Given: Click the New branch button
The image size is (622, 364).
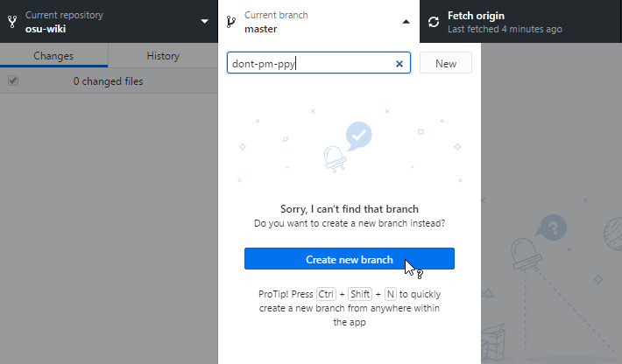Looking at the screenshot, I should 446,63.
